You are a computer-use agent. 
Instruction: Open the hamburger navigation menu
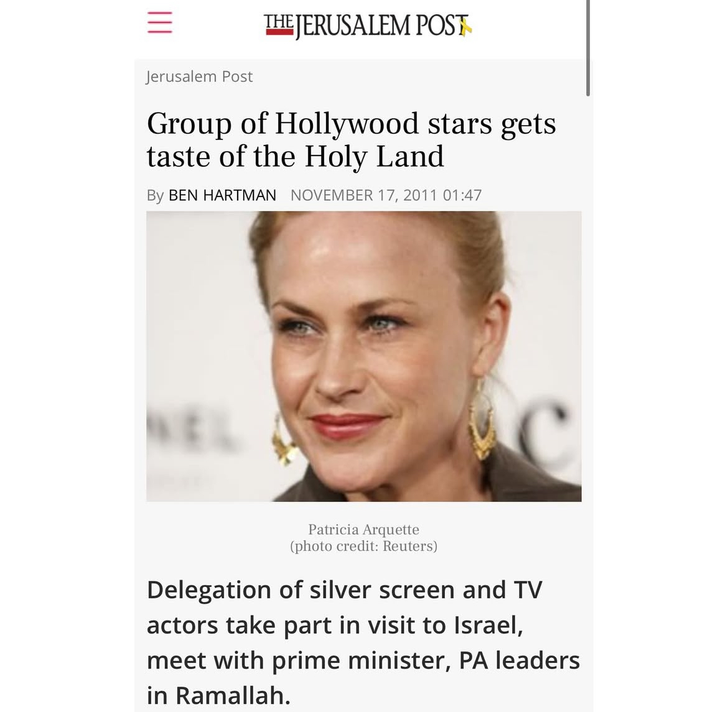160,23
